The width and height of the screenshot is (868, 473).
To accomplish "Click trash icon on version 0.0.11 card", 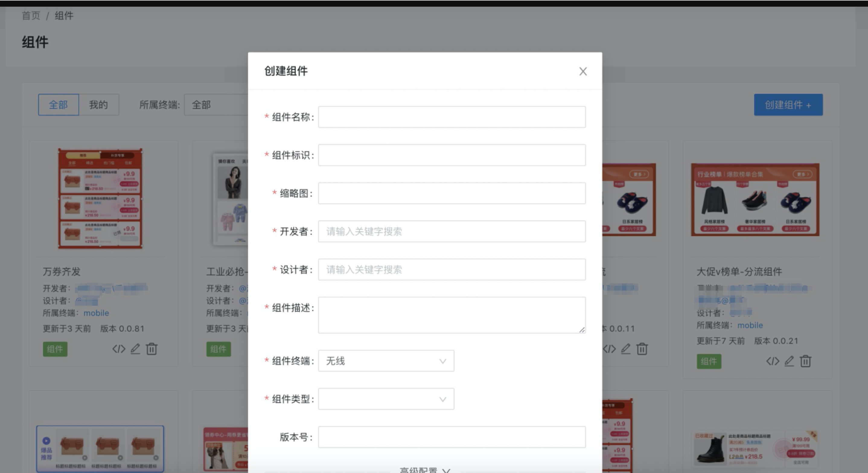I will (642, 349).
